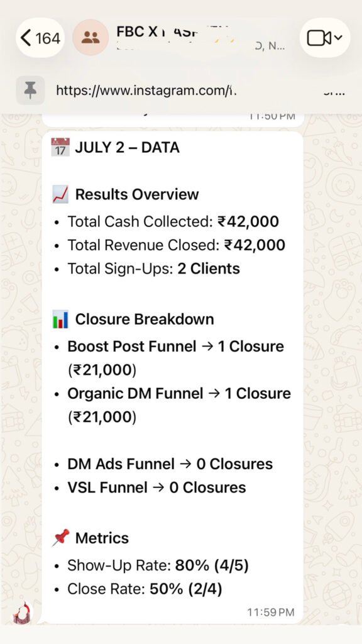The image size is (362, 644).
Task: Tap the calendar emoji beside JULY 2 – DATA
Action: click(x=60, y=147)
